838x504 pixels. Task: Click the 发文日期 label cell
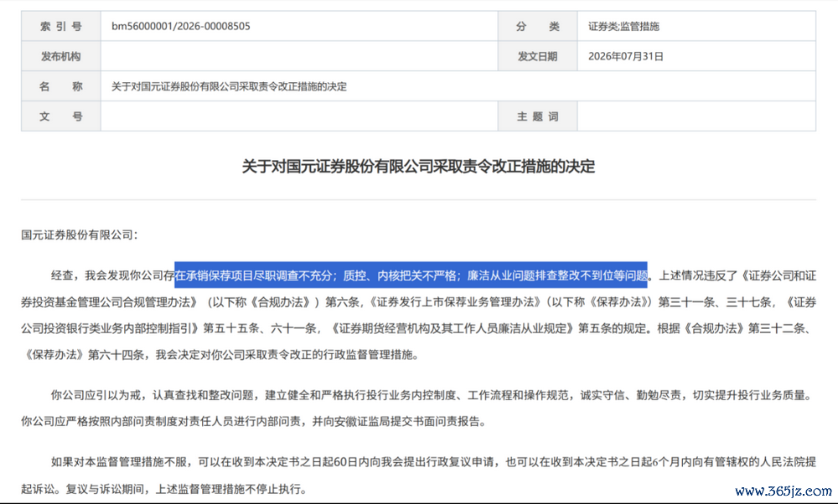538,56
